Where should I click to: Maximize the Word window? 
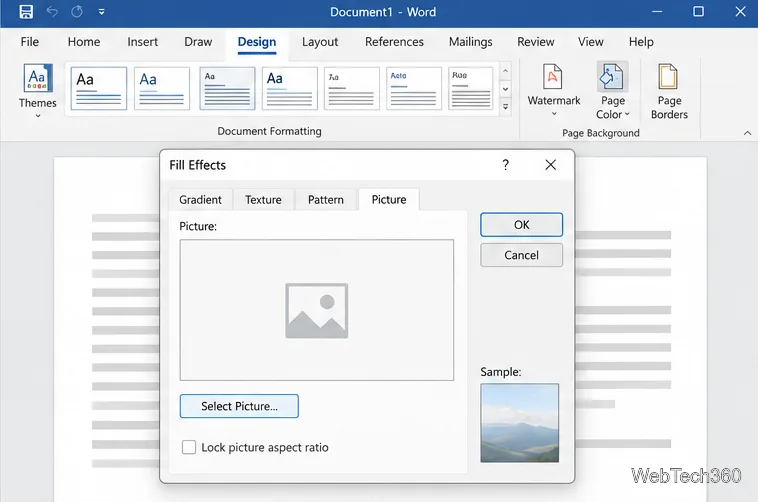[698, 12]
